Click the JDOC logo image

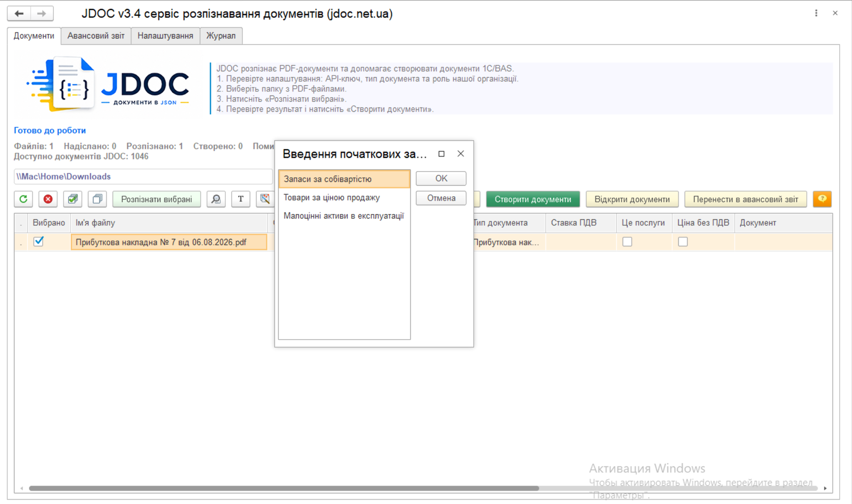[x=108, y=84]
